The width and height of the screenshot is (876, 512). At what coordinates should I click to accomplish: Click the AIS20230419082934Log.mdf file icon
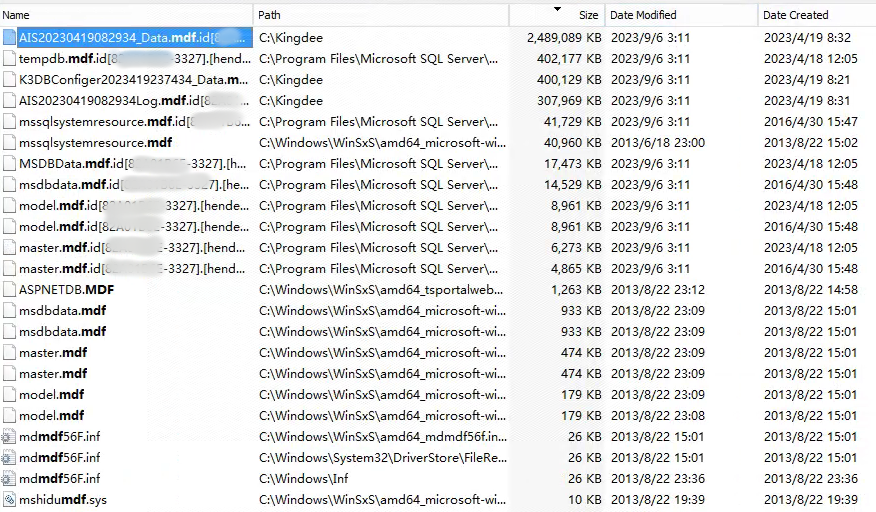[x=9, y=101]
